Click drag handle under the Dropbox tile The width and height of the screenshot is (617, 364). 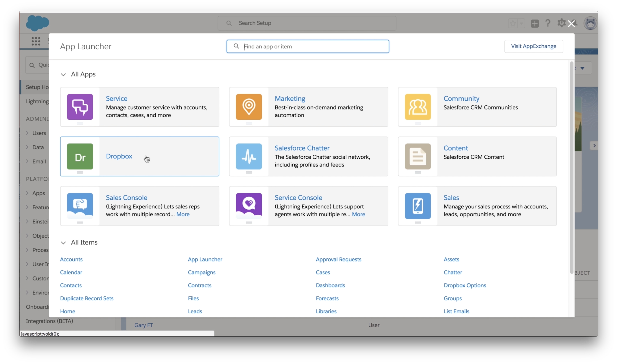(x=80, y=173)
